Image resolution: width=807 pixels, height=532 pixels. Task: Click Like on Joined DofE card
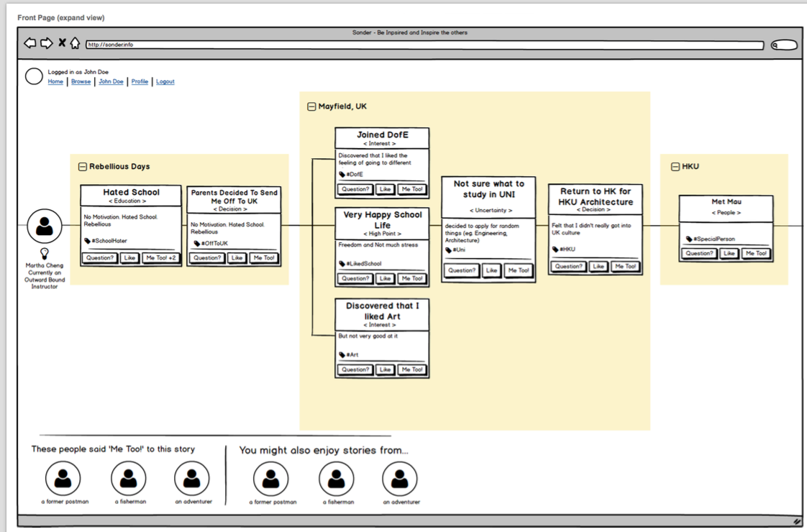pyautogui.click(x=385, y=189)
